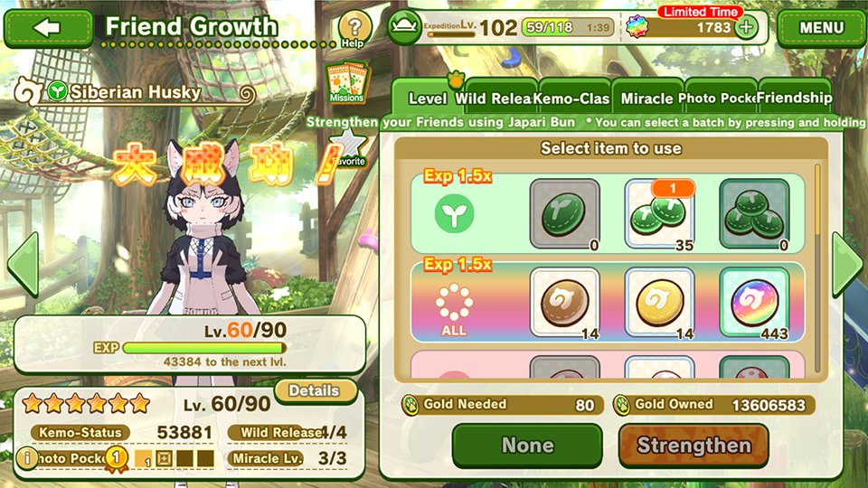Select the rainbow Japari Bun with 443
The height and width of the screenshot is (488, 868).
[x=754, y=302]
